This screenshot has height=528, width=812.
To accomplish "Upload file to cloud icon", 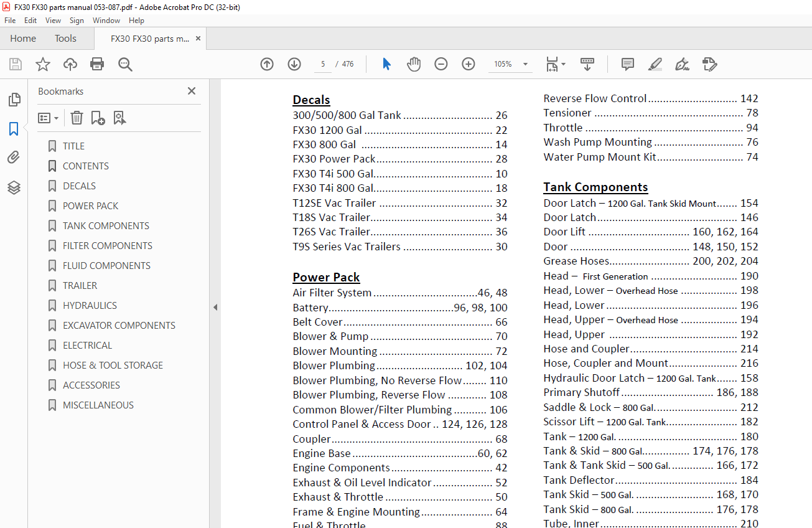I will coord(70,64).
